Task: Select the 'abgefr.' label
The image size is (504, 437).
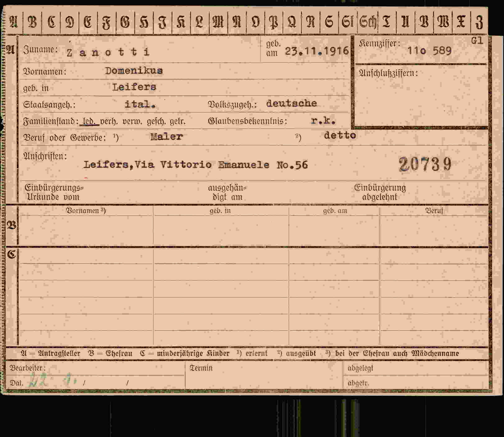Action: tap(358, 383)
